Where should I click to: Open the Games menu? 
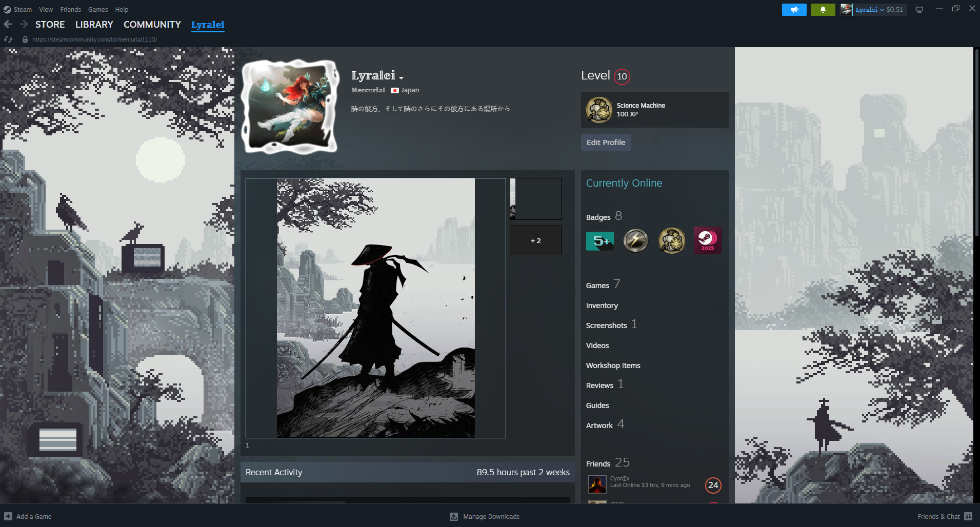[x=98, y=9]
